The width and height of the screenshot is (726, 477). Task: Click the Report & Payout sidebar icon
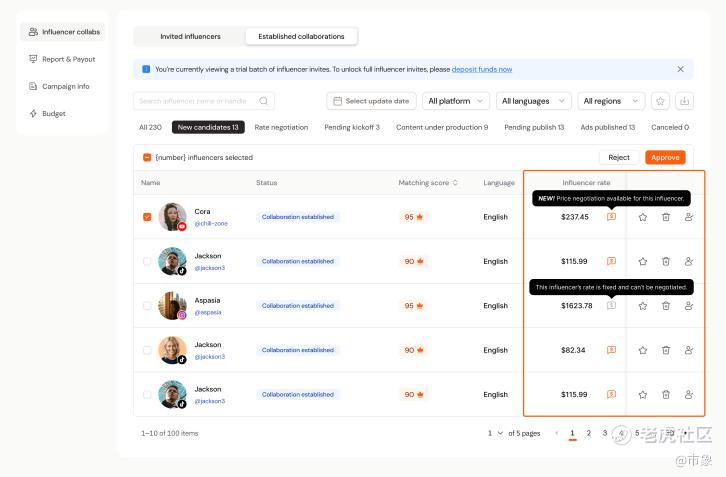33,59
